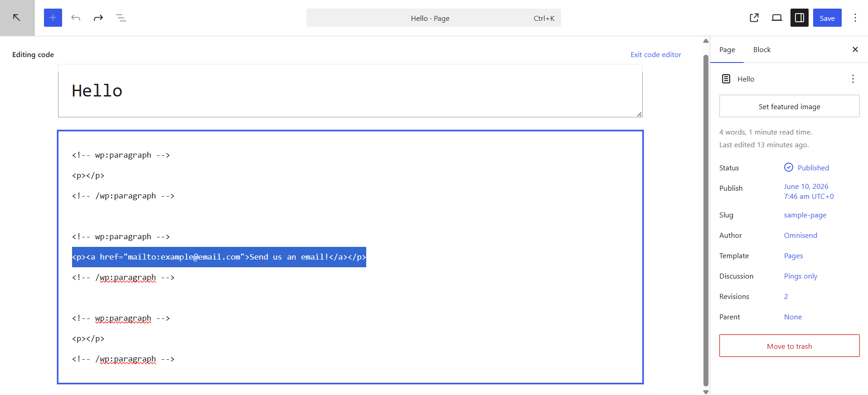Open the document overview list
This screenshot has width=868, height=395.
pyautogui.click(x=121, y=18)
